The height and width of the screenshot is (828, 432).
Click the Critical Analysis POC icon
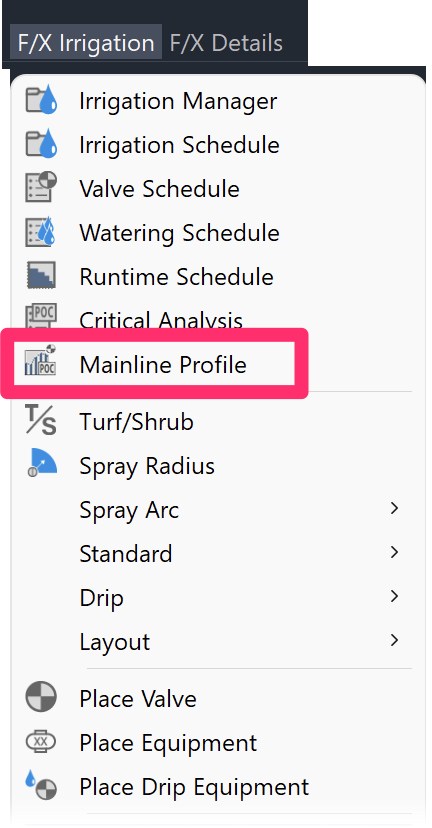41,317
